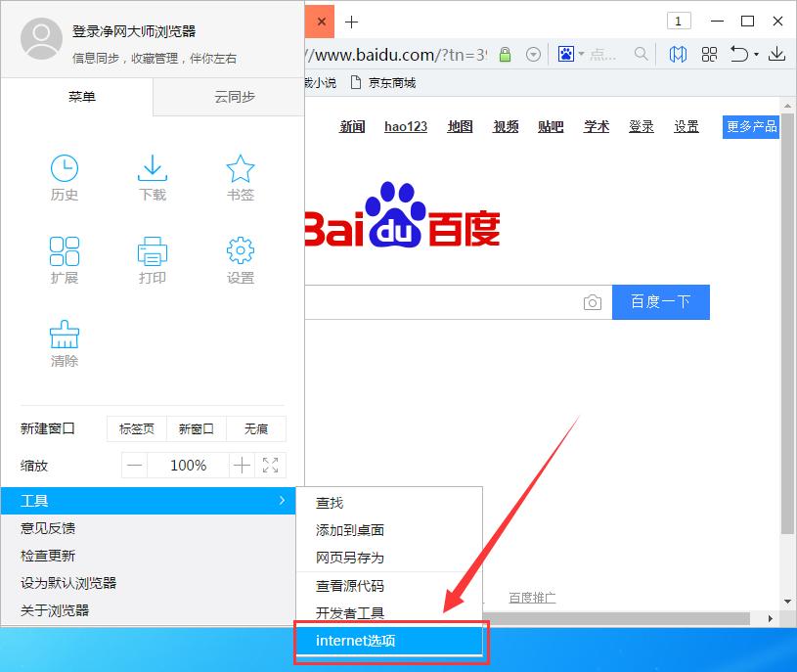Click the new tab plus button

click(x=352, y=22)
